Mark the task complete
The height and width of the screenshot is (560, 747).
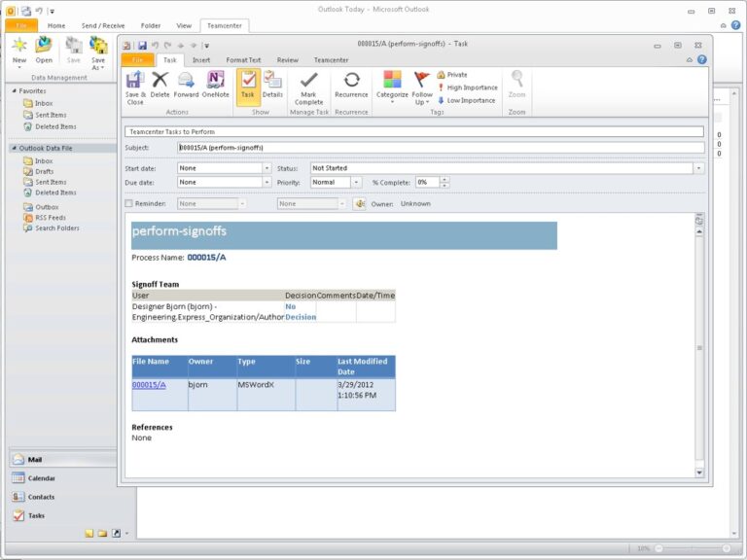coord(308,87)
